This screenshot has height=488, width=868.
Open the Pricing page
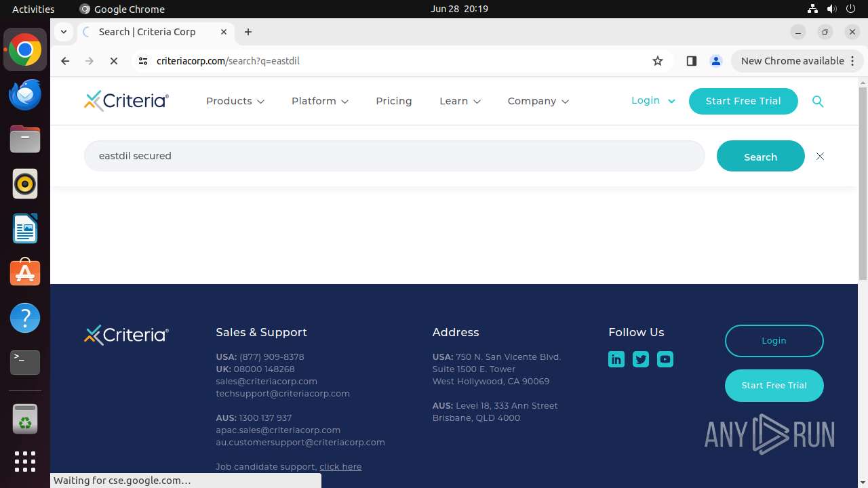[394, 101]
